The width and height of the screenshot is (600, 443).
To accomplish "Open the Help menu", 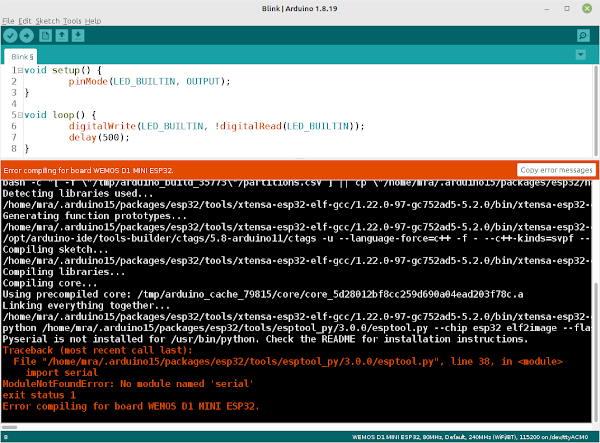I will [93, 21].
